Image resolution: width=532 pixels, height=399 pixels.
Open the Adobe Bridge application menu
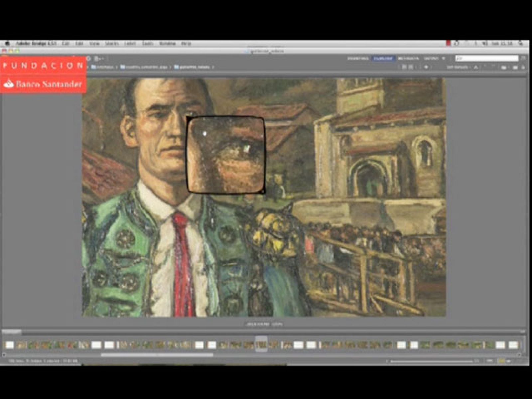click(36, 44)
